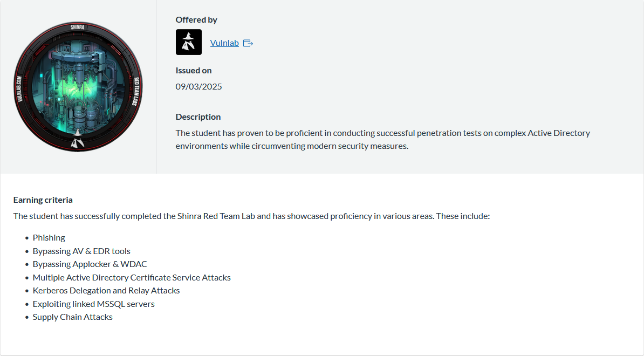Click the RED TEAM LABS badge text
The height and width of the screenshot is (356, 644).
click(x=136, y=91)
